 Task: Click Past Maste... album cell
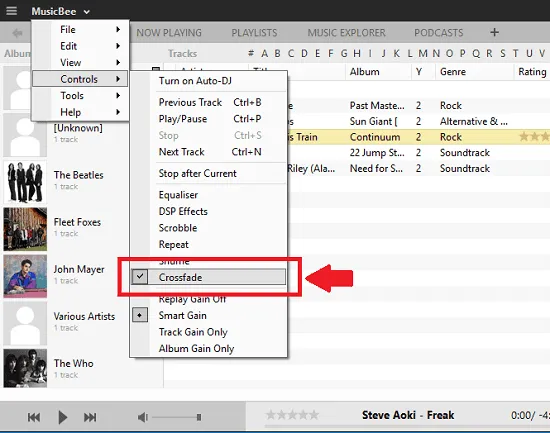click(377, 105)
